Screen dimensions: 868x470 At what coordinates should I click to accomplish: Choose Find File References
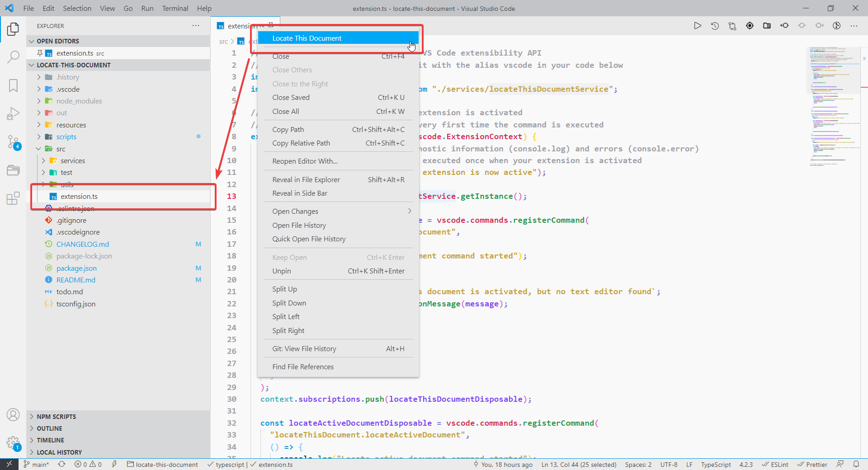click(x=338, y=367)
